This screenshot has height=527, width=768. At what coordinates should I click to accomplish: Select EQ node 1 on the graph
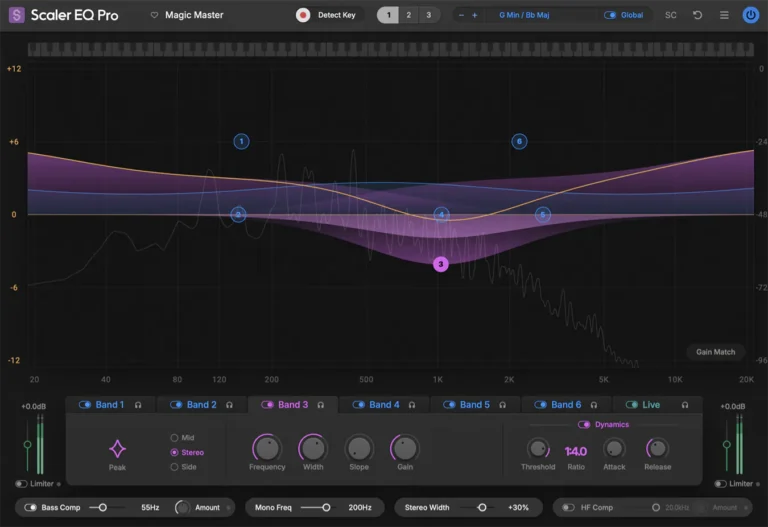(x=241, y=142)
